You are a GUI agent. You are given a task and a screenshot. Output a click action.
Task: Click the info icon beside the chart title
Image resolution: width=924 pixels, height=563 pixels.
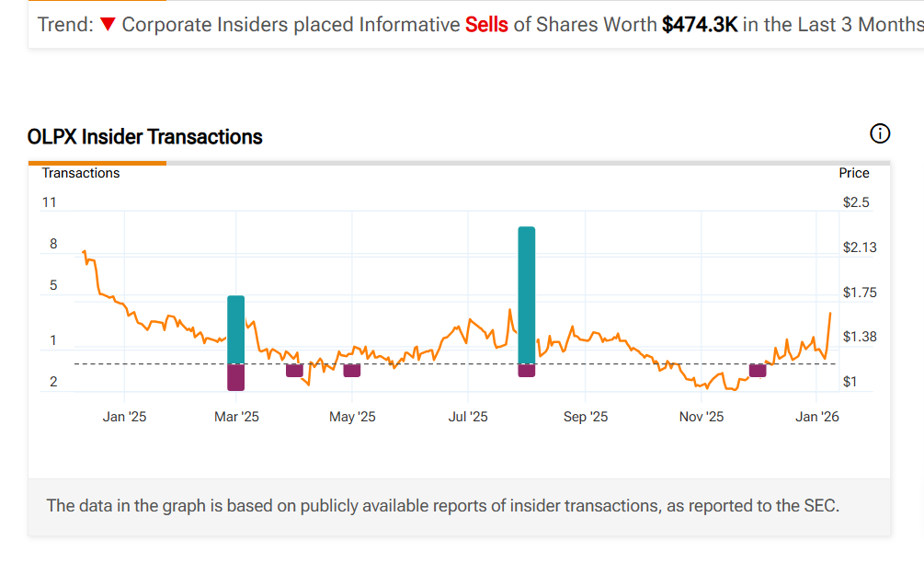tap(879, 134)
